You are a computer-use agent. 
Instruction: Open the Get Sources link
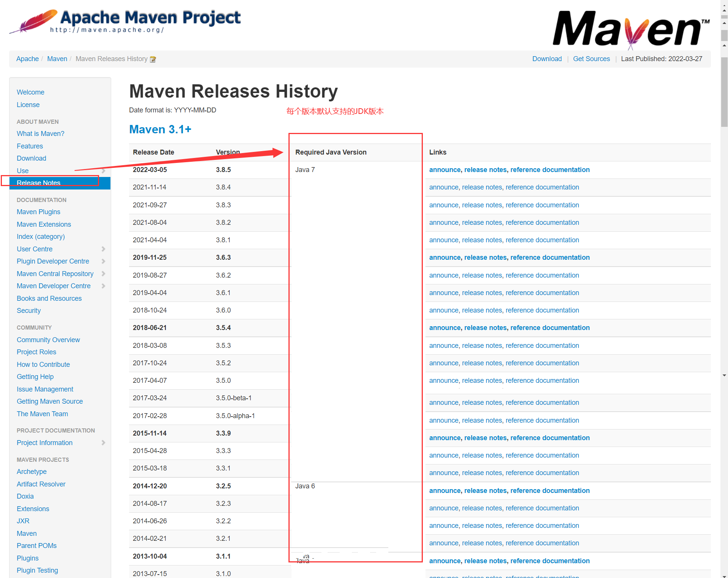pos(591,59)
